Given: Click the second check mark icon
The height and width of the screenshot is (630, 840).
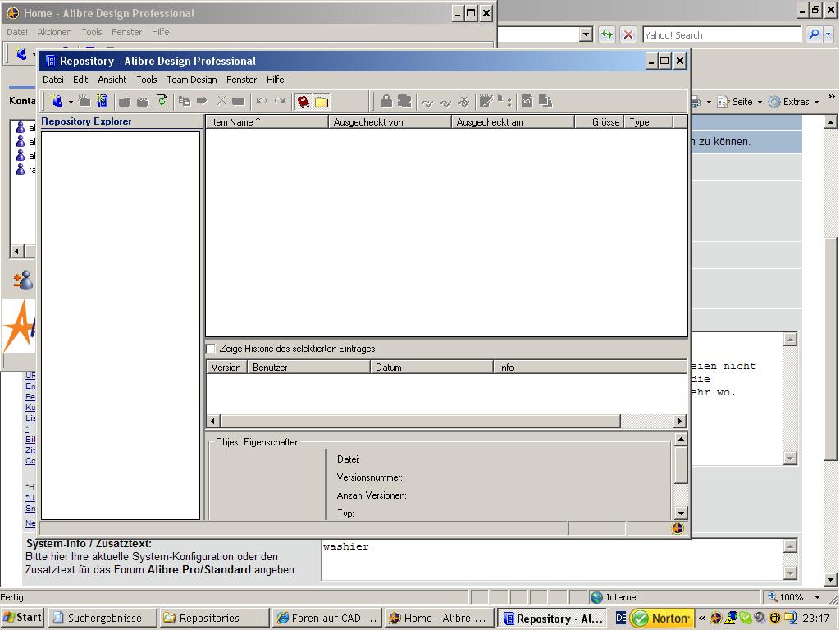Looking at the screenshot, I should (445, 103).
